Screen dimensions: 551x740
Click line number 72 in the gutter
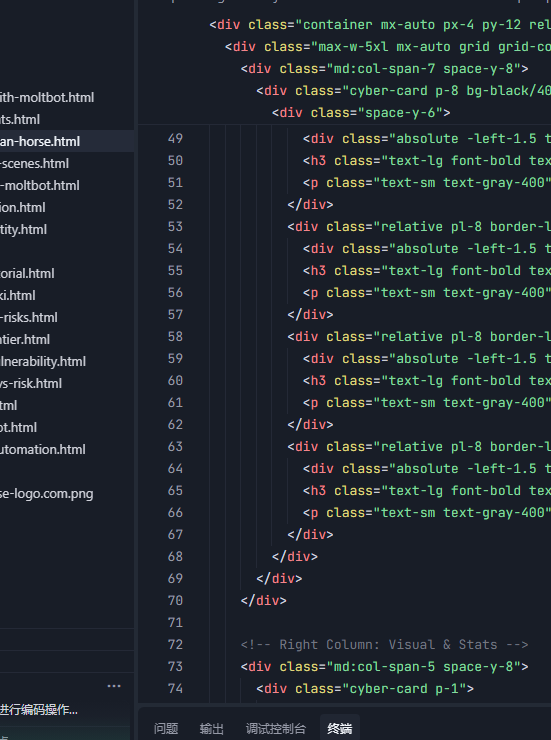tap(175, 645)
